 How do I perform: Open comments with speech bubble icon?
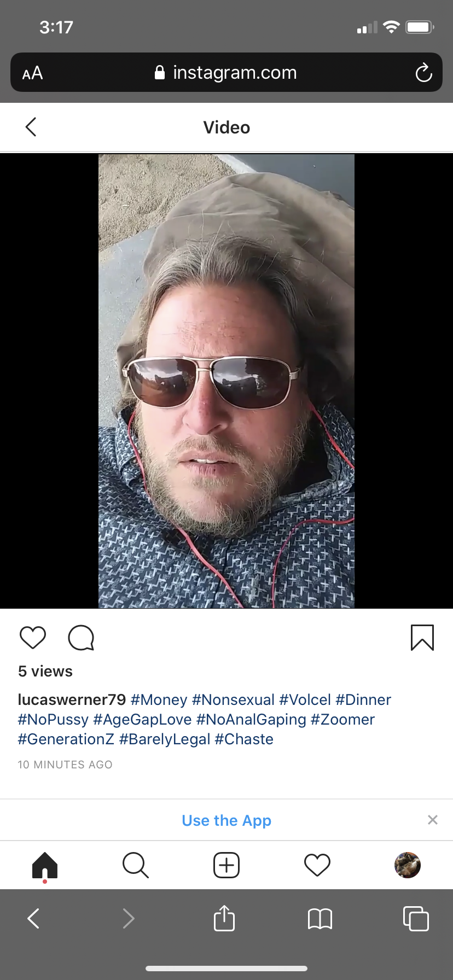[x=81, y=638]
